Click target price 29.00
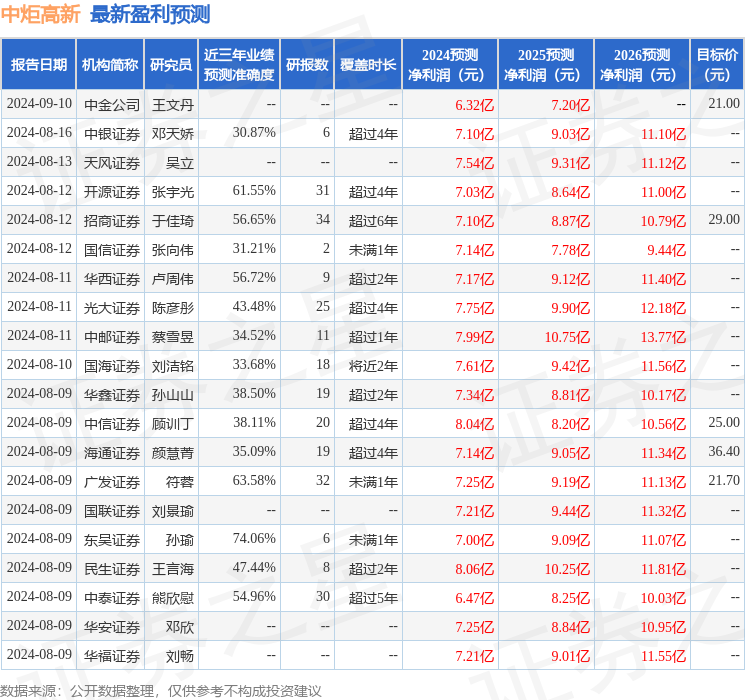This screenshot has width=745, height=700. point(724,219)
